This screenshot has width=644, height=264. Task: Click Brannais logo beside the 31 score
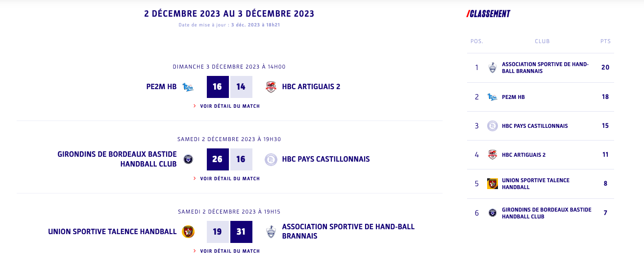point(271,232)
